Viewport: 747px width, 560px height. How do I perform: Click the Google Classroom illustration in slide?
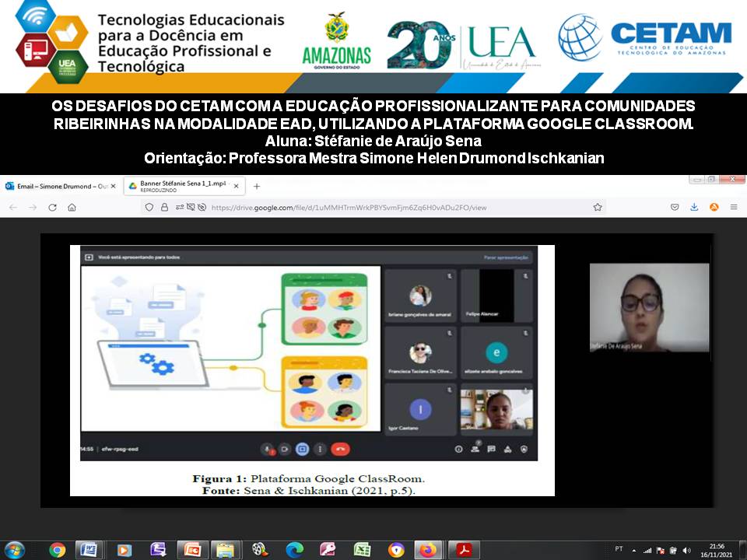[x=230, y=348]
